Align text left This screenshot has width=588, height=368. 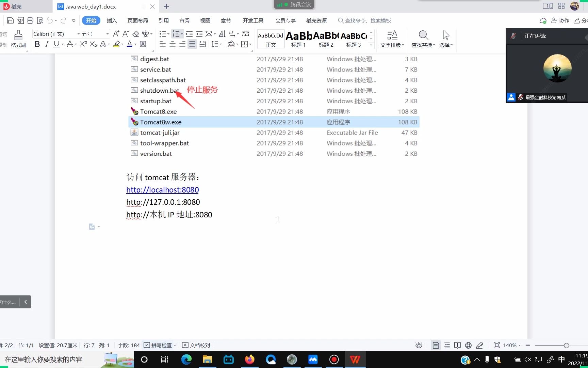163,44
